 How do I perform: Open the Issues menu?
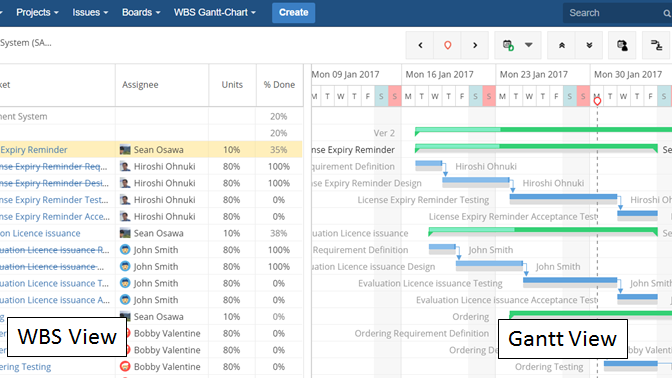pyautogui.click(x=90, y=12)
